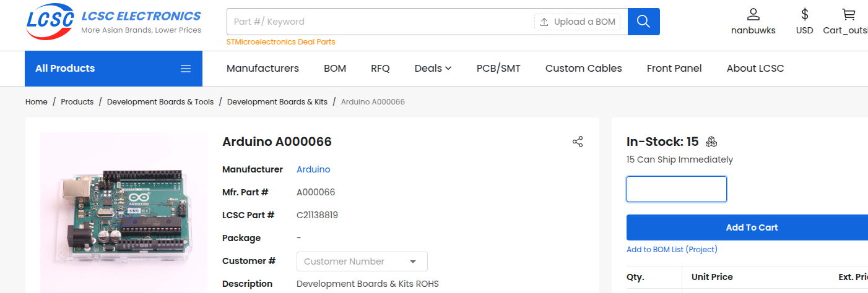868x293 pixels.
Task: Click the upload arrow icon in Upload a BOM
Action: 544,22
